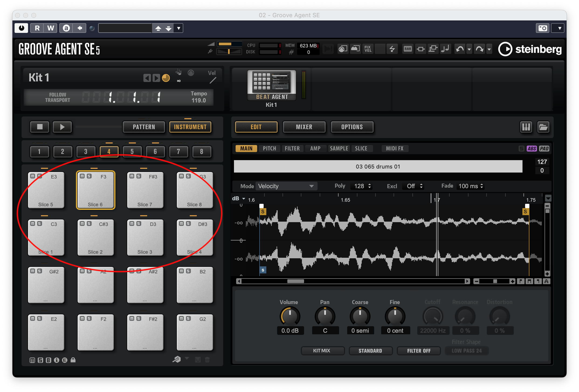579x392 pixels.
Task: Solo the C3 Slice 1 pad
Action: pyautogui.click(x=40, y=224)
